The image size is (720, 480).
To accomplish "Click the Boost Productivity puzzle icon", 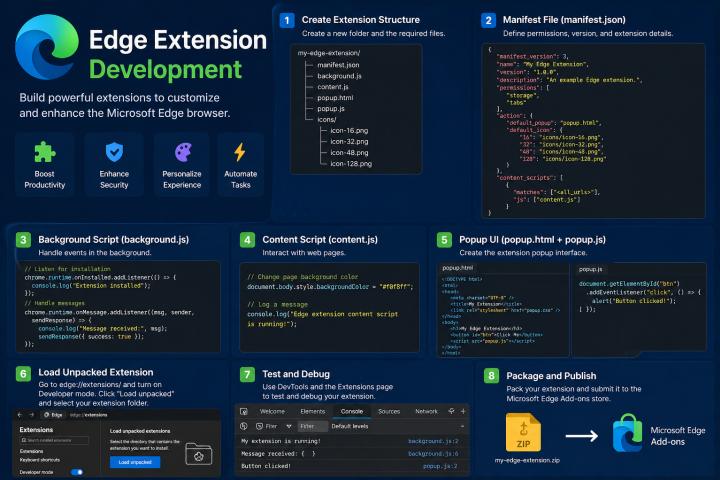I will click(x=44, y=152).
